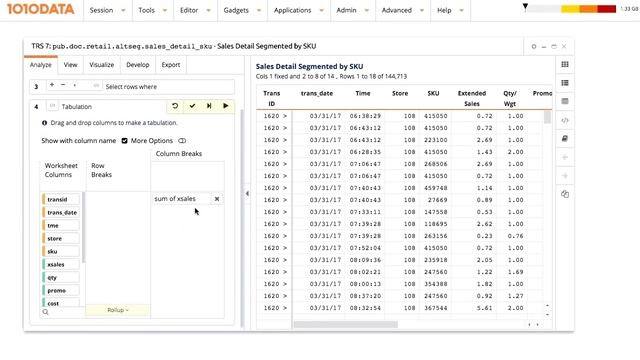This screenshot has width=640, height=360.
Task: Click the code view icon in sidebar
Action: pos(565,120)
